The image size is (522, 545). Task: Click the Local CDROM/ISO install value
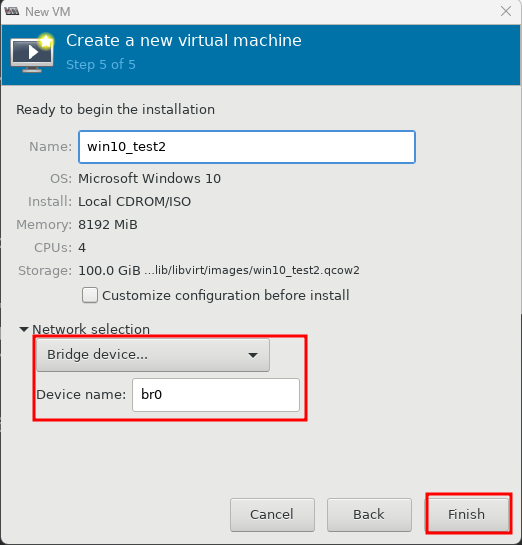click(134, 202)
